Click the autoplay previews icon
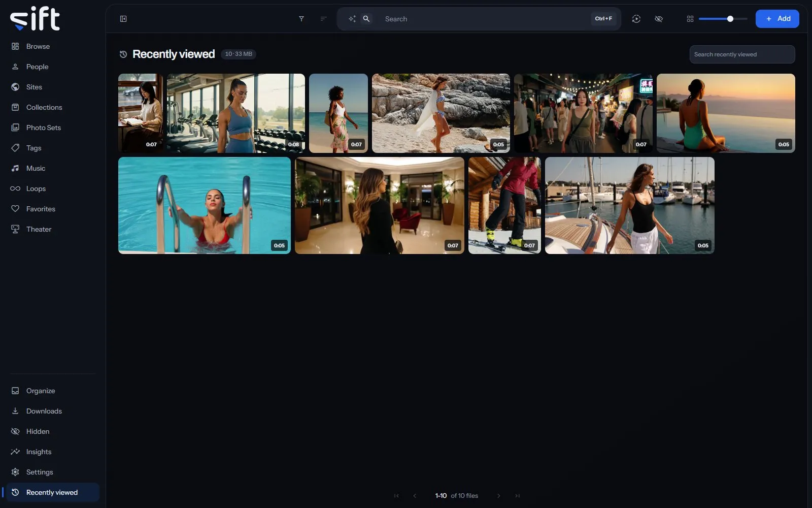This screenshot has width=812, height=508. (636, 19)
